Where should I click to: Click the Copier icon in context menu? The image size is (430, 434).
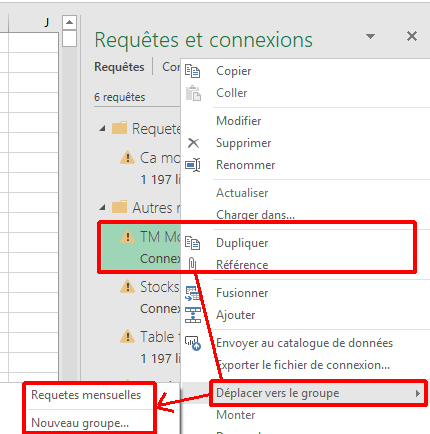coord(193,71)
